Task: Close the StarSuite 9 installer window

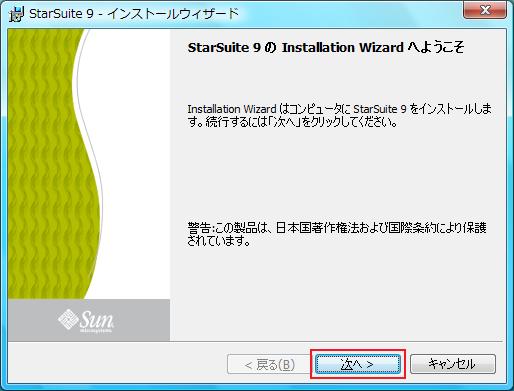Action: point(485,10)
